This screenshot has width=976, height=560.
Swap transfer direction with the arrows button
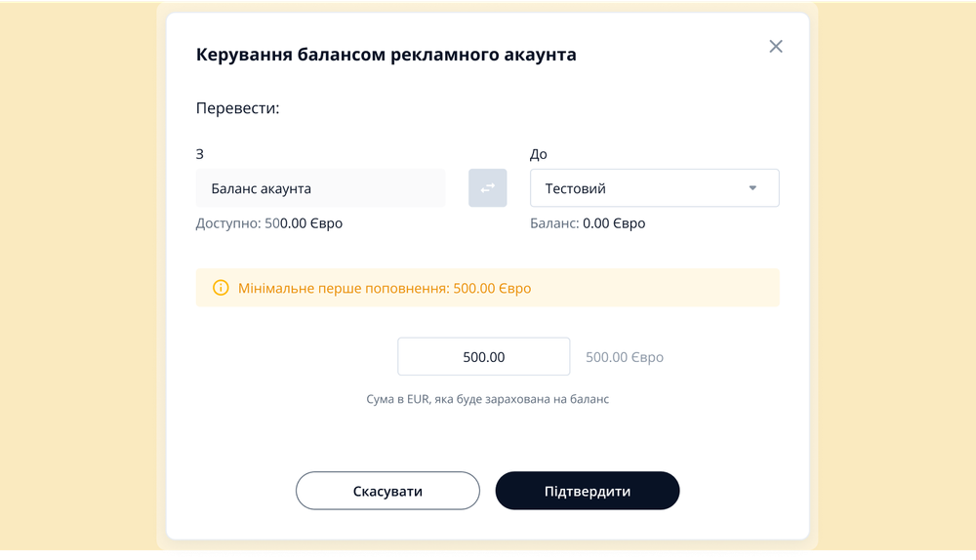tap(487, 188)
